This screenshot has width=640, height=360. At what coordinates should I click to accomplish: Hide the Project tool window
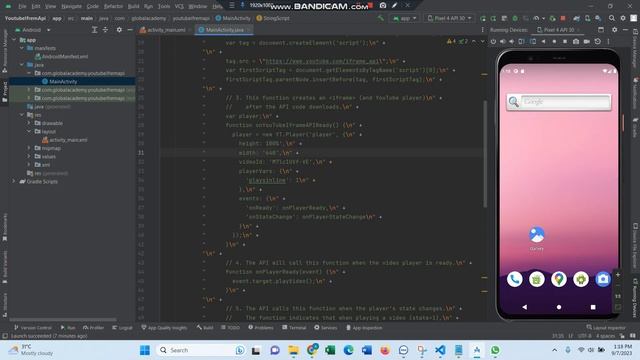click(130, 30)
